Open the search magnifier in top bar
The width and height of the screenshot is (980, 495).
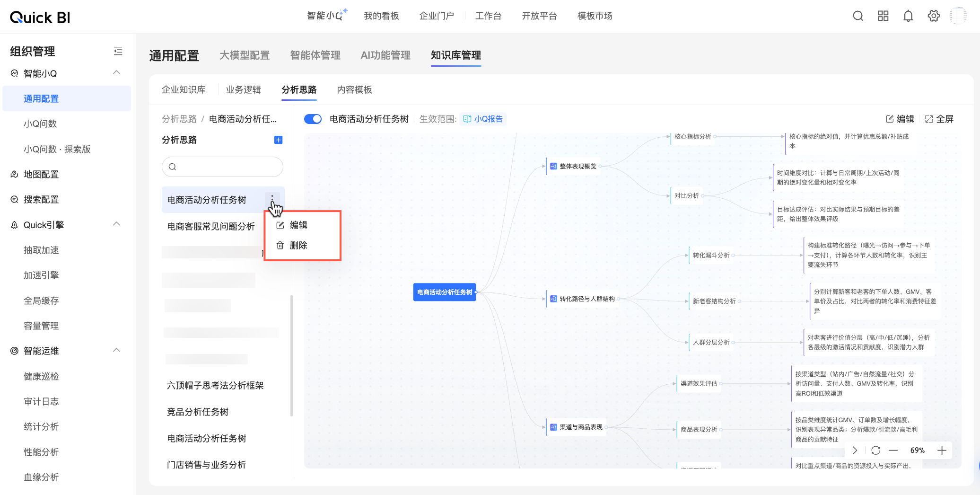[x=858, y=16]
